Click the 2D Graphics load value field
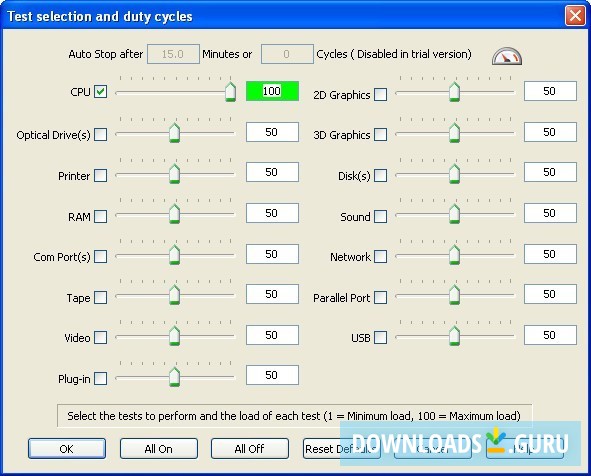591x476 pixels. point(550,91)
